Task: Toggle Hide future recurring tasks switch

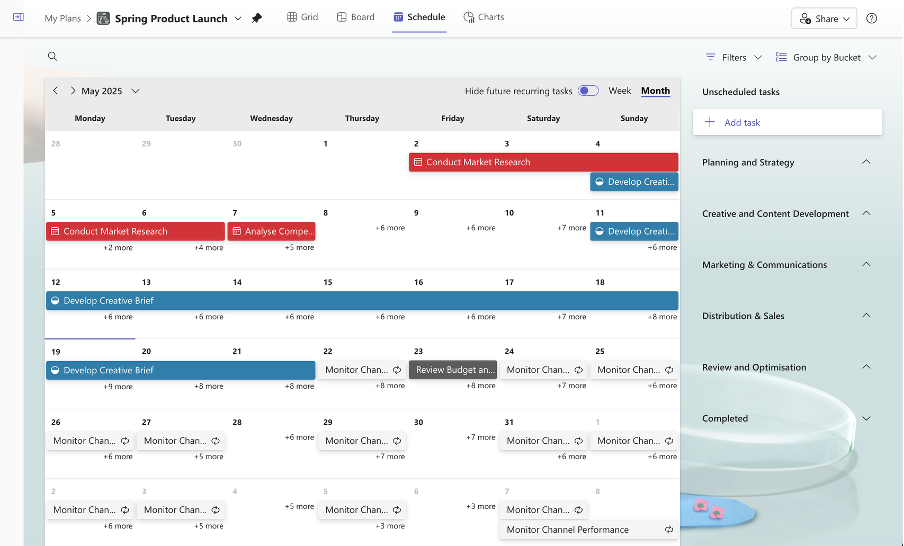Action: click(588, 91)
